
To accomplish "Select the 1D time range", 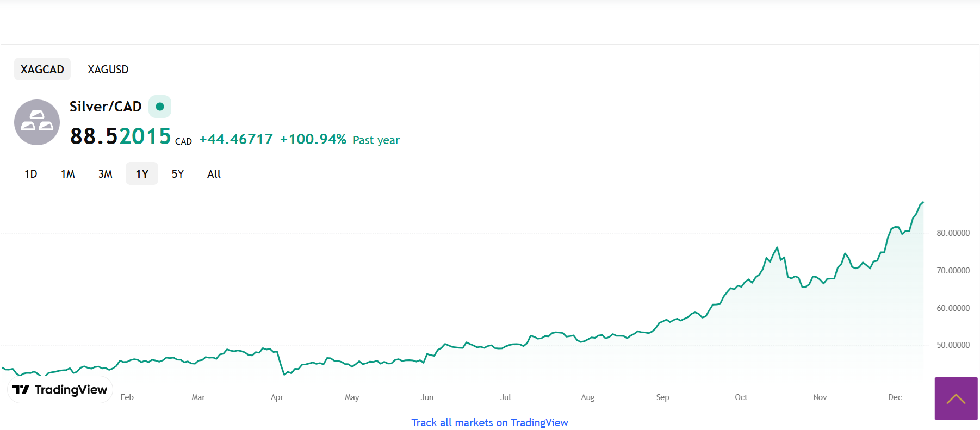I will (x=31, y=174).
